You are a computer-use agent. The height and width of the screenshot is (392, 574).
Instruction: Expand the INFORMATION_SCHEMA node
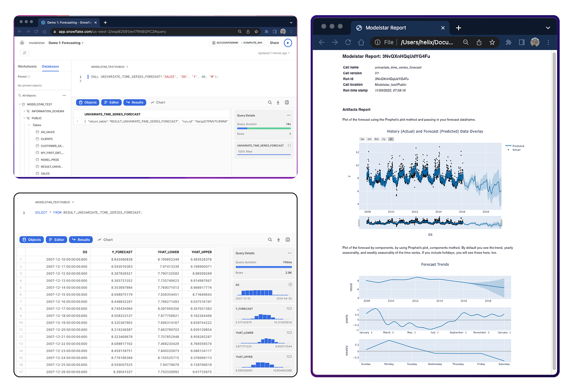pos(25,111)
